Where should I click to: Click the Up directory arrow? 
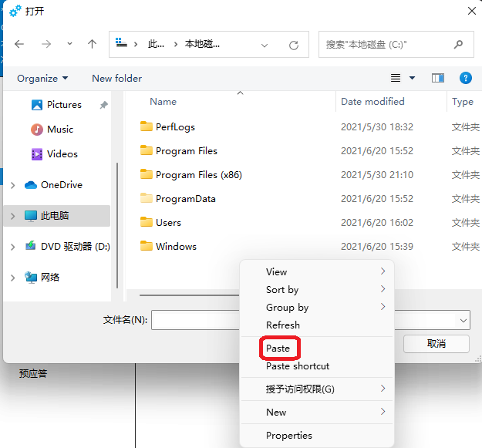pyautogui.click(x=92, y=45)
